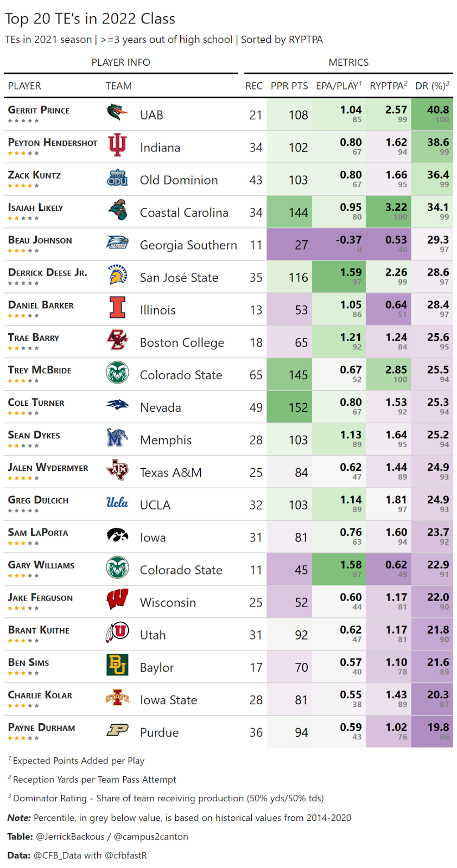The width and height of the screenshot is (457, 868).
Task: Select the RYPTPA column header
Action: 389,86
